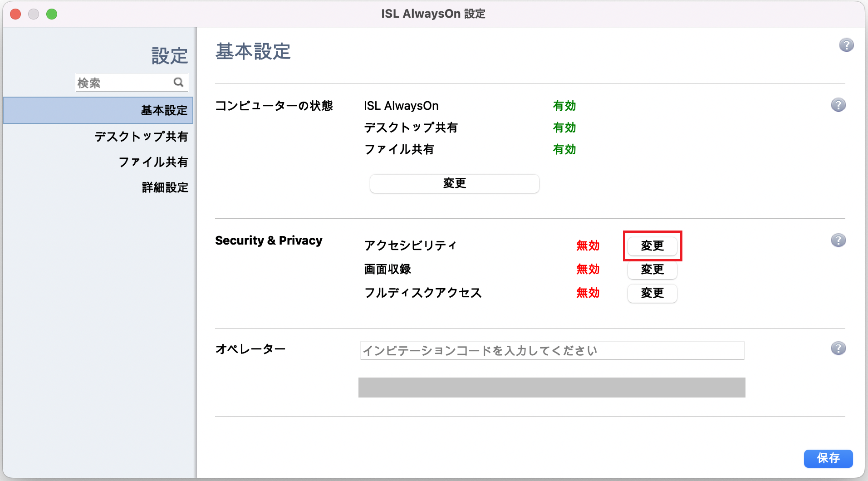Open help for オペレーター section

(838, 348)
